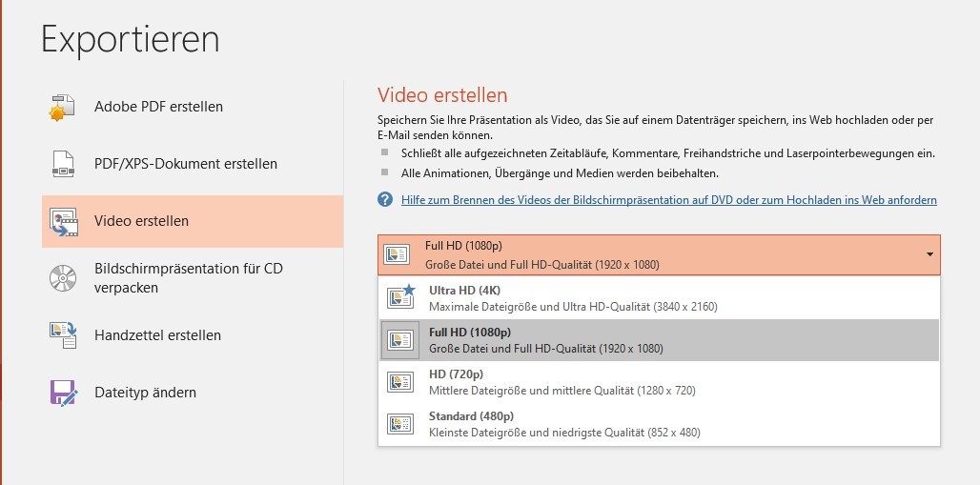Click the blue help question mark icon
The height and width of the screenshot is (485, 980).
[x=385, y=200]
